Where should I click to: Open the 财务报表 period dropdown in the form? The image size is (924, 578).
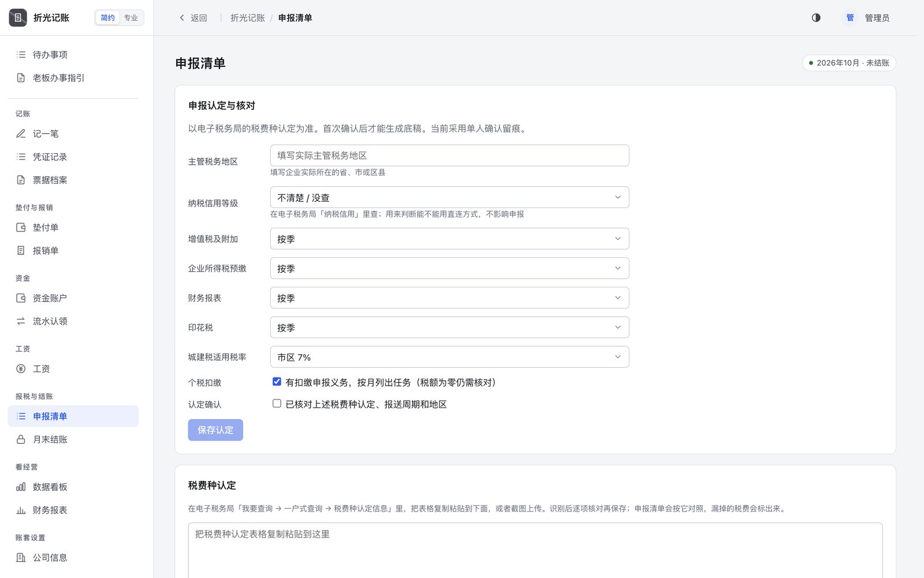click(x=449, y=298)
